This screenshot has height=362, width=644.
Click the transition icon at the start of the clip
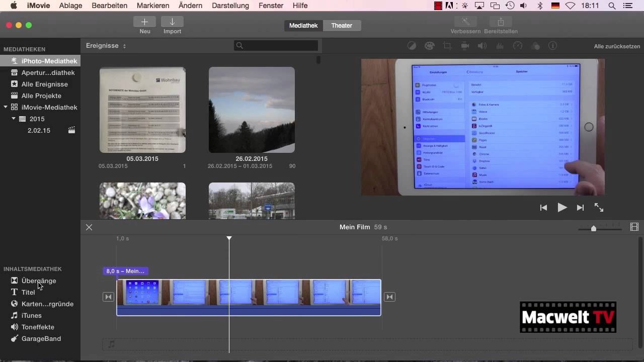pos(108,297)
